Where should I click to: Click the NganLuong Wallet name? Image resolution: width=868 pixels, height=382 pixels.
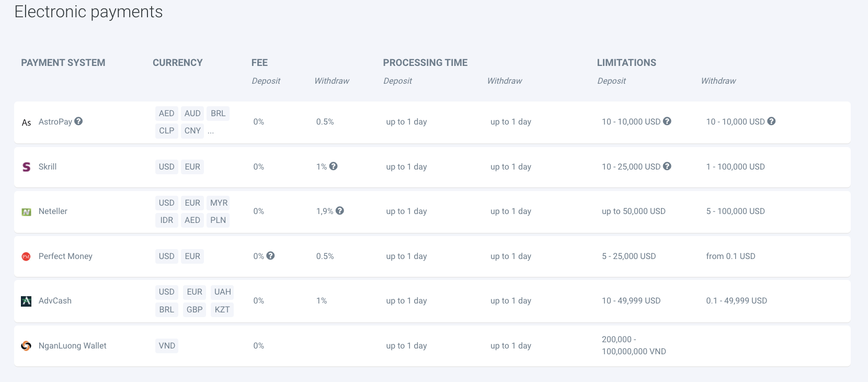[x=72, y=346]
